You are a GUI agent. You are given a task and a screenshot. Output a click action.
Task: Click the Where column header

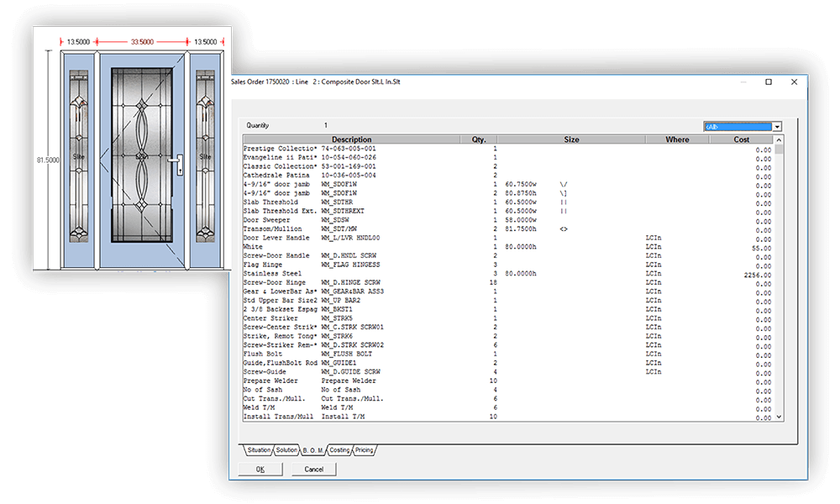(677, 139)
